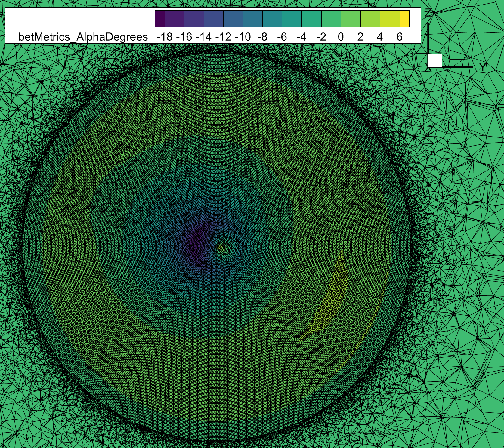Click the -18 legend tick label

(x=165, y=37)
